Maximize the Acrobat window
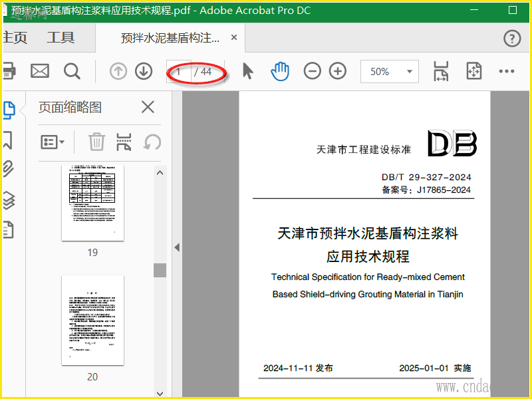Viewport: 532px width, 399px height. [513, 10]
